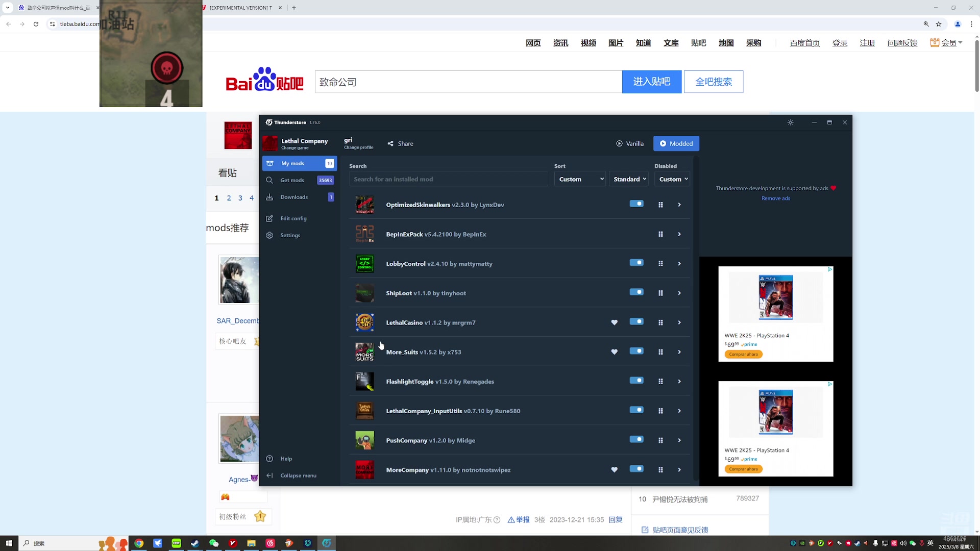Click the Share icon button

pyautogui.click(x=390, y=144)
